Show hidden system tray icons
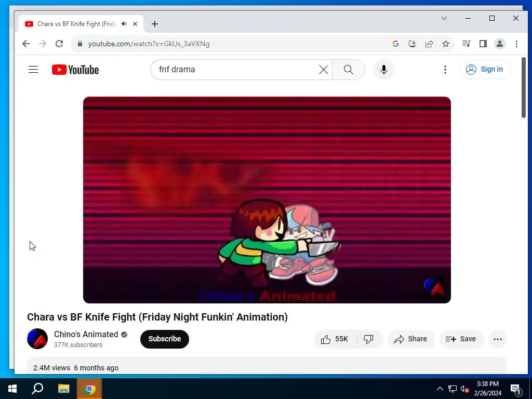 point(440,389)
